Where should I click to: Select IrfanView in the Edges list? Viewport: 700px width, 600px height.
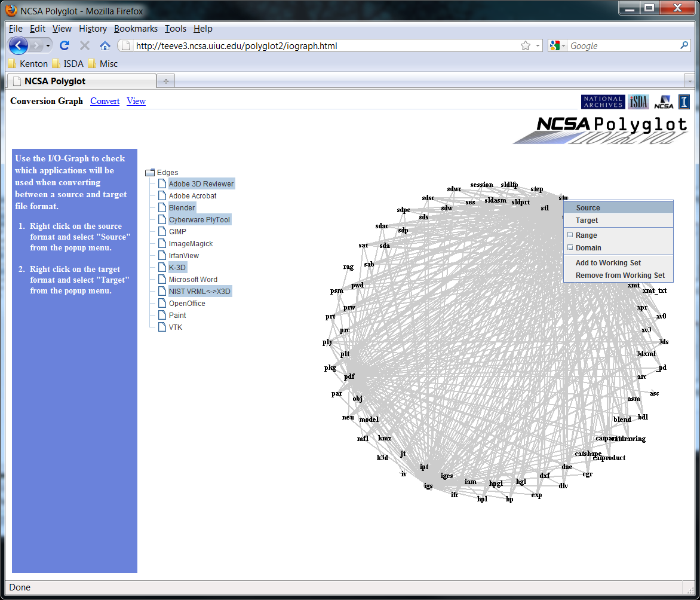(183, 256)
